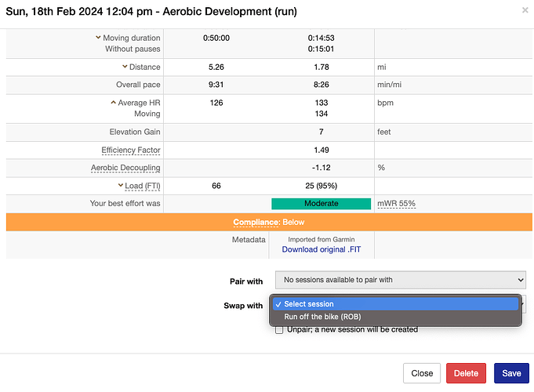Pick the Select session option

pyautogui.click(x=308, y=304)
